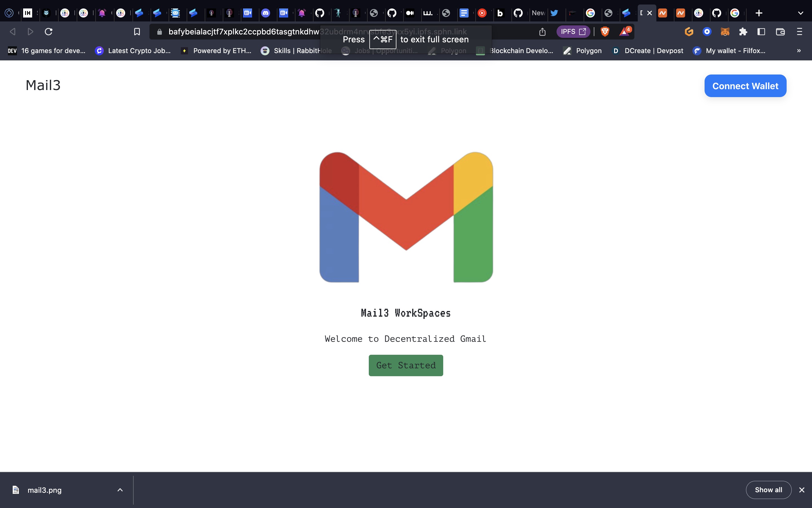Click the green Get Started button

pyautogui.click(x=406, y=365)
